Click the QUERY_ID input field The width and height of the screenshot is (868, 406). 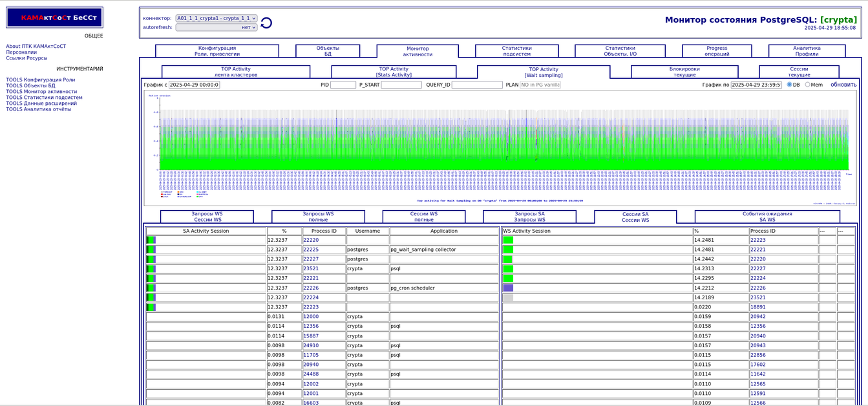click(x=476, y=85)
